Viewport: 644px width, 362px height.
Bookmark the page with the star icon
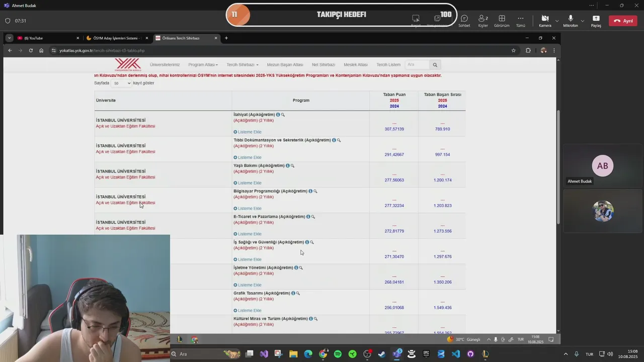click(513, 50)
